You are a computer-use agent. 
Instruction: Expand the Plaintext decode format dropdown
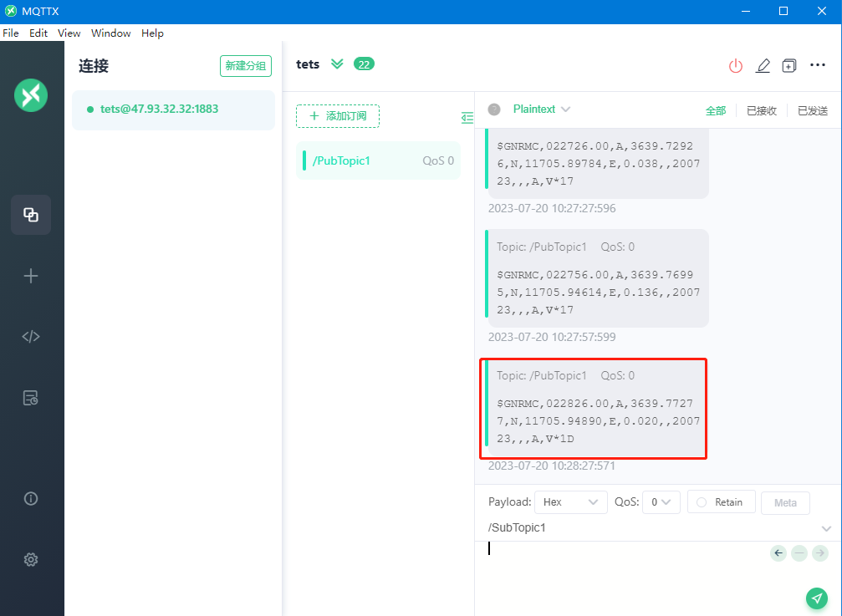pyautogui.click(x=541, y=109)
